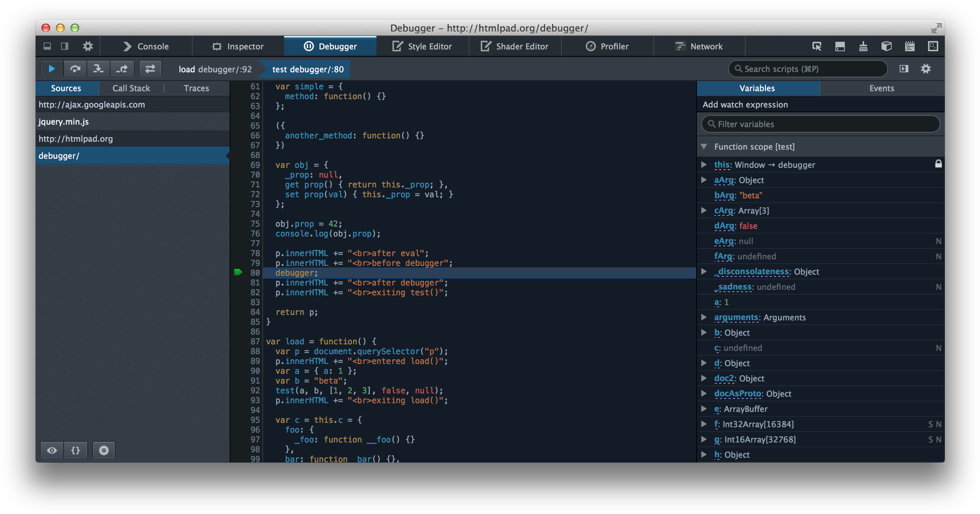980x514 pixels.
Task: Click the Step Over icon
Action: point(75,69)
